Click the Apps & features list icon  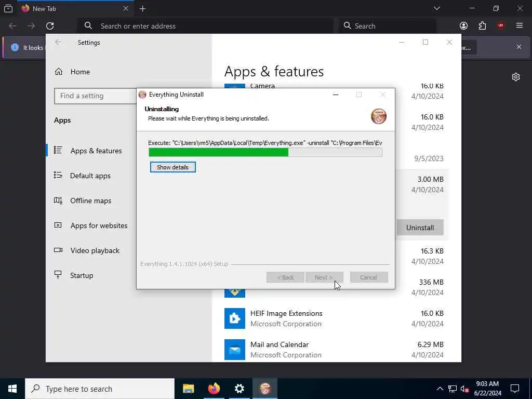[58, 150]
